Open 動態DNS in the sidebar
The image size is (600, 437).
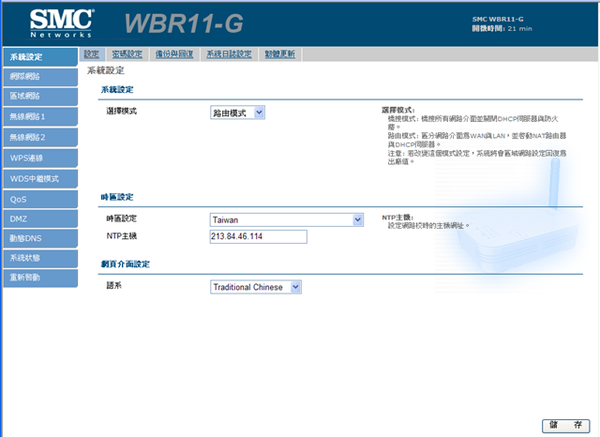(40, 238)
